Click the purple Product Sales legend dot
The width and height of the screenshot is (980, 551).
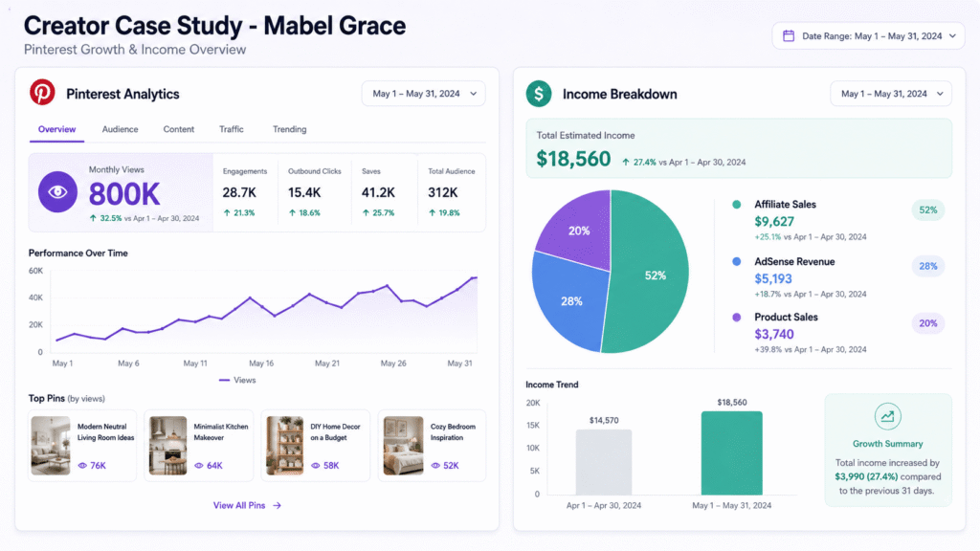tap(736, 318)
